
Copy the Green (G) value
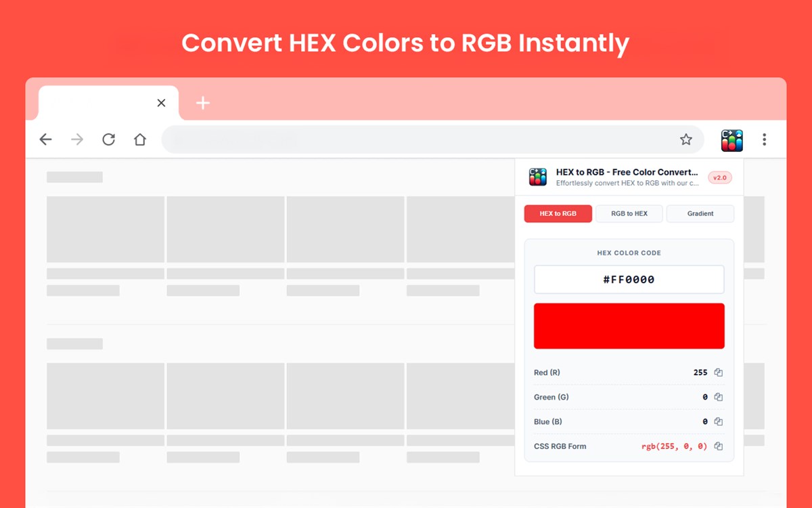click(x=719, y=397)
